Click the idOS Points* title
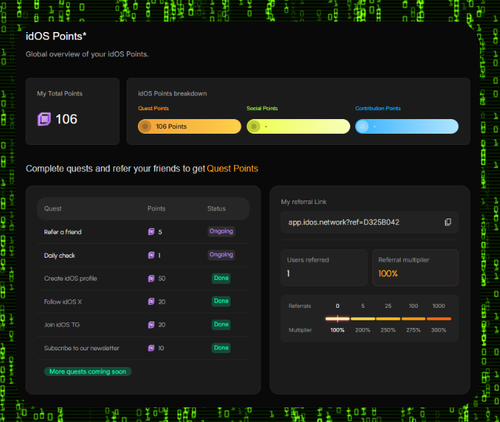 (x=56, y=36)
